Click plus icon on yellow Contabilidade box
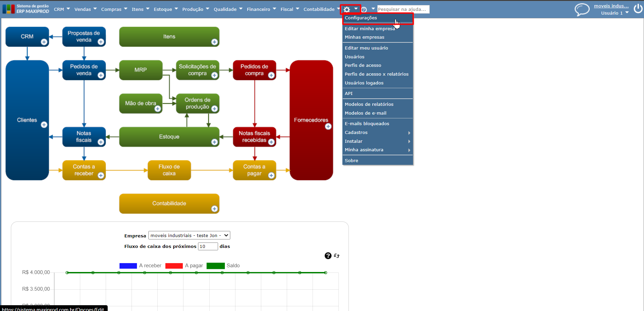Image resolution: width=644 pixels, height=311 pixels. point(215,209)
